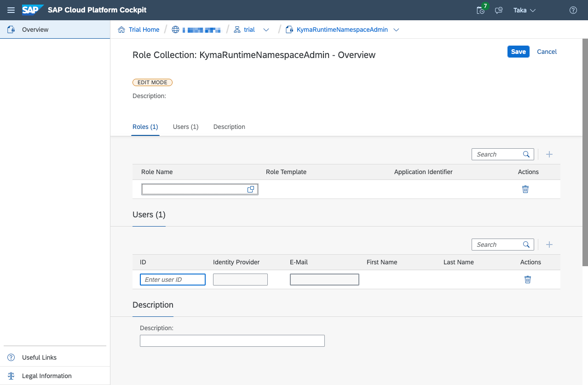
Task: Click the globe global account icon
Action: coord(175,29)
